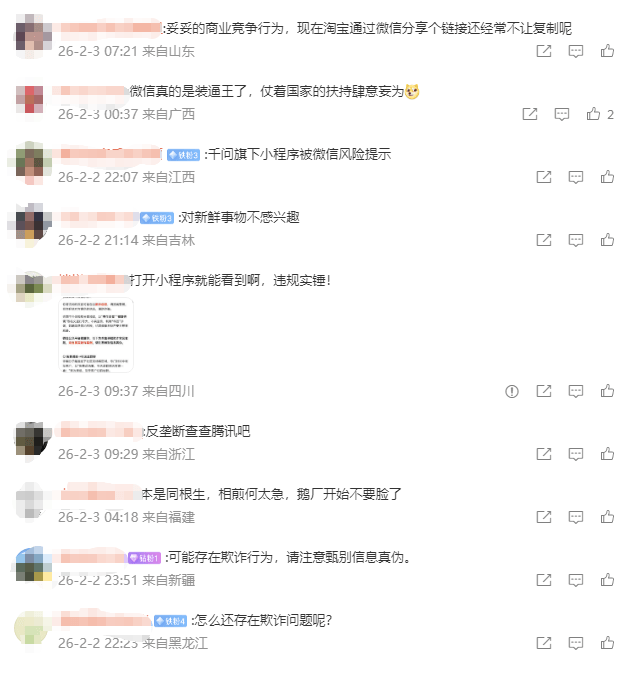Open the avatar of the 黑龙江 commenter
The image size is (624, 680).
(x=31, y=629)
